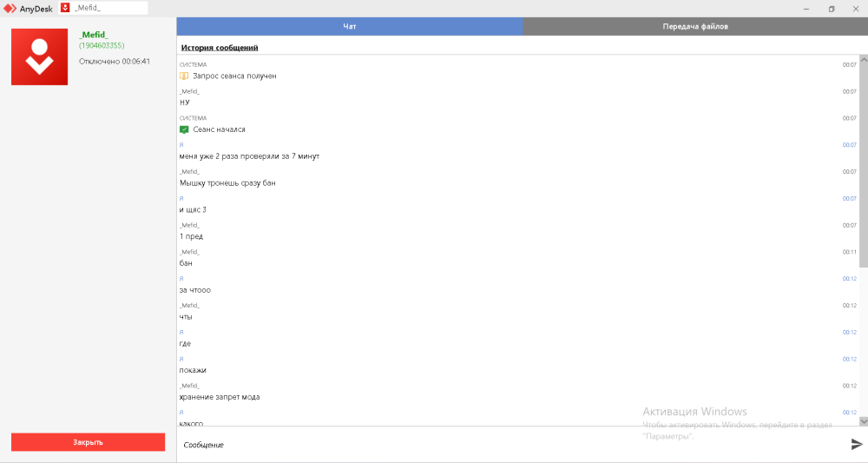This screenshot has height=463, width=868.
Task: Click the message НУ
Action: coord(184,103)
